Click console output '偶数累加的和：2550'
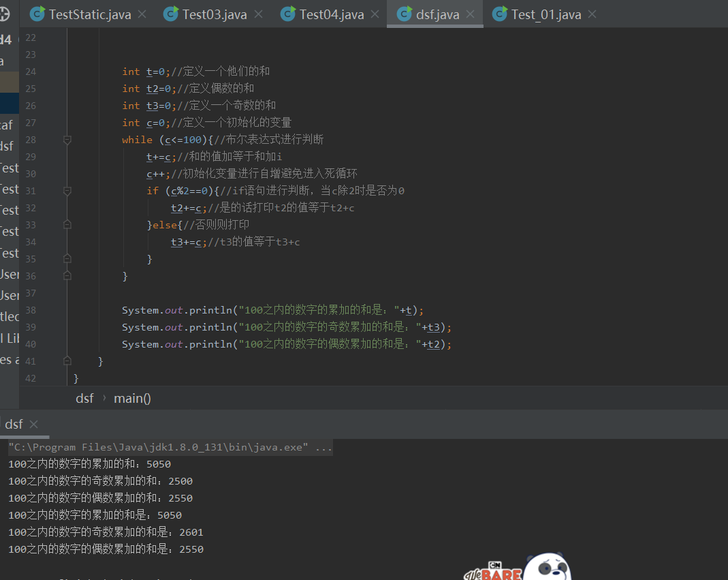The height and width of the screenshot is (580, 728). (100, 498)
